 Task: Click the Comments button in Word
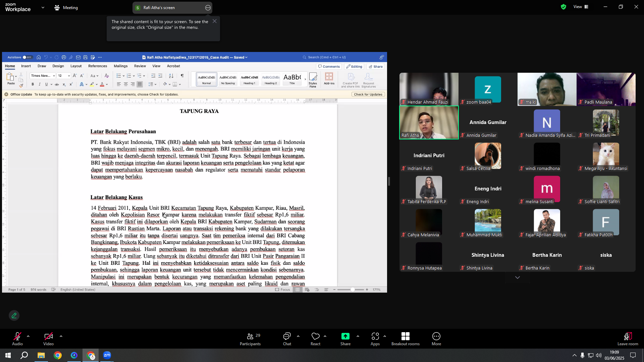click(x=329, y=66)
